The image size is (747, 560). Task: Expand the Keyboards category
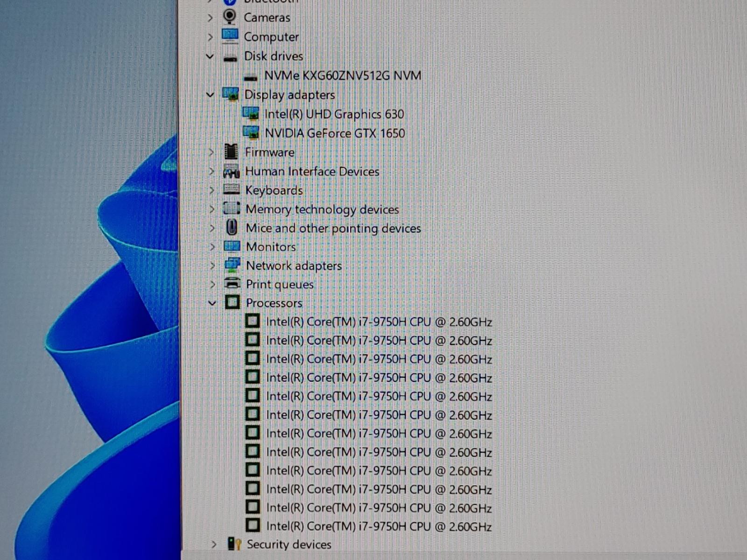coord(212,190)
